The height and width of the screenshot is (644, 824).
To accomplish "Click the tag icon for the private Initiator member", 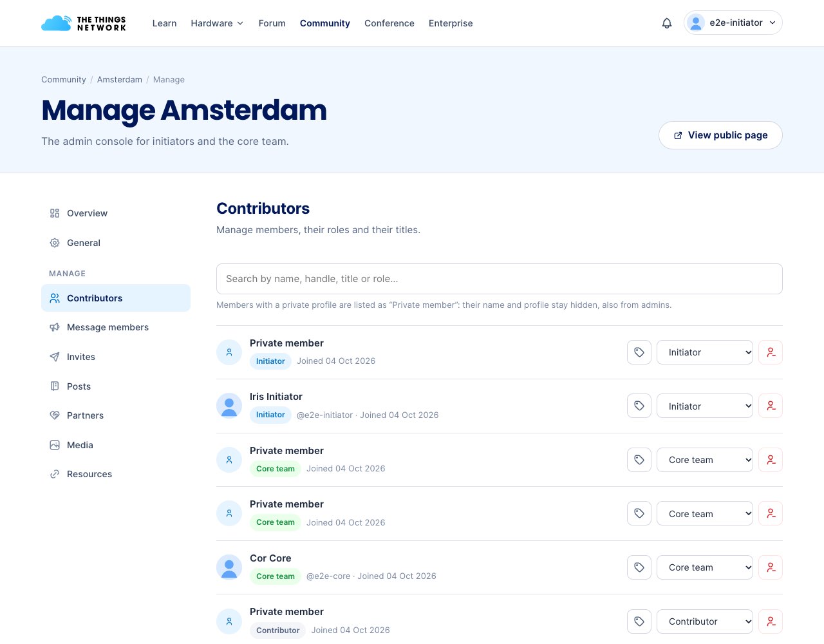I will (x=639, y=352).
